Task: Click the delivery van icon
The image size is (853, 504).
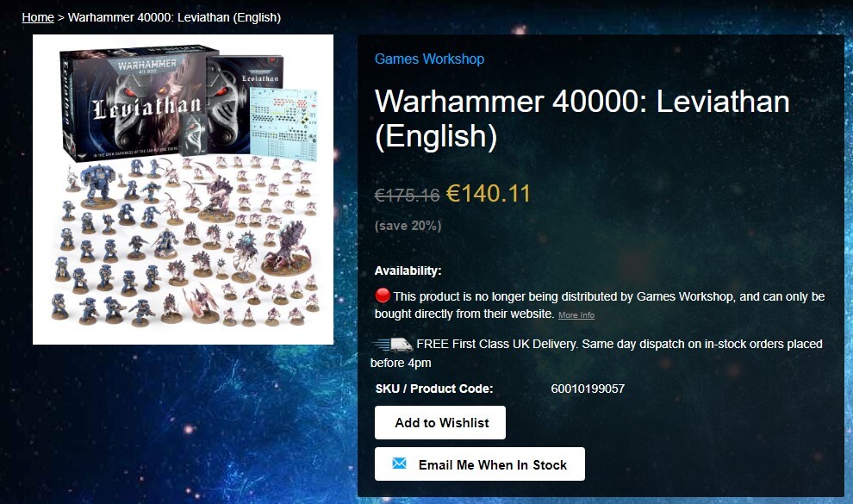Action: click(393, 345)
